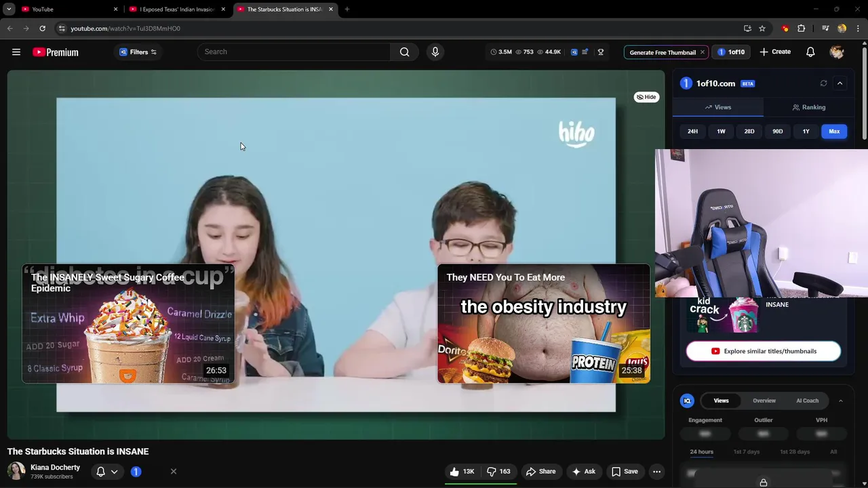Dislike the video with 163 thumbs down
Screen dimensions: 868x488
click(499, 472)
